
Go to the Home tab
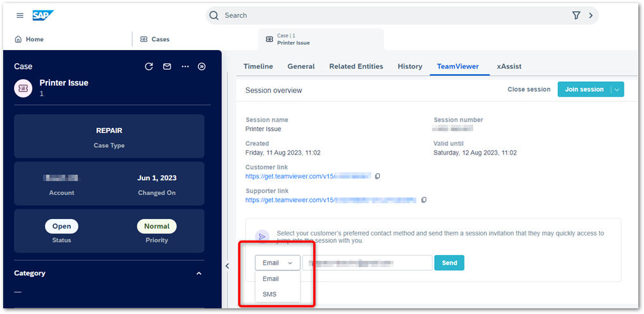coord(28,39)
